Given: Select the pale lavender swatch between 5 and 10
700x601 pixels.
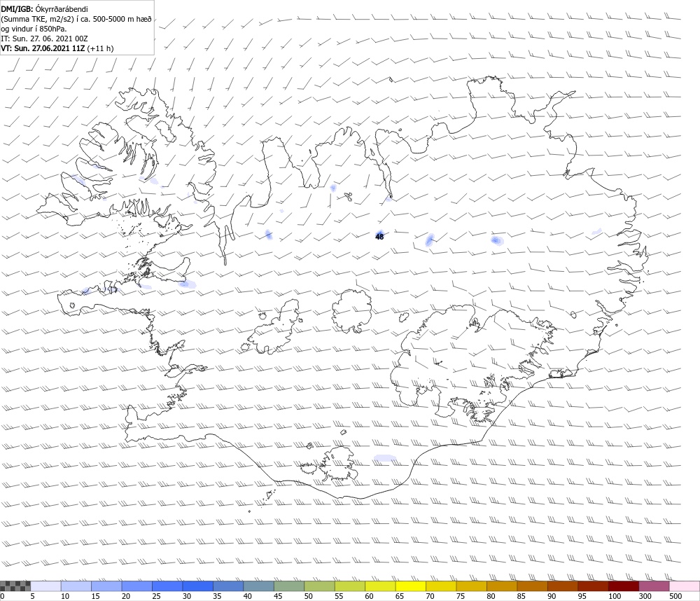Looking at the screenshot, I should click(x=45, y=586).
